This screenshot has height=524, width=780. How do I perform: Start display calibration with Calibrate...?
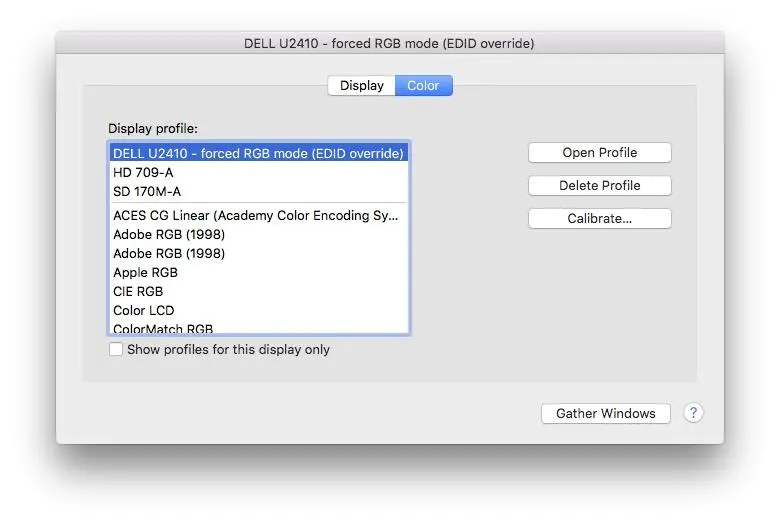coord(599,218)
